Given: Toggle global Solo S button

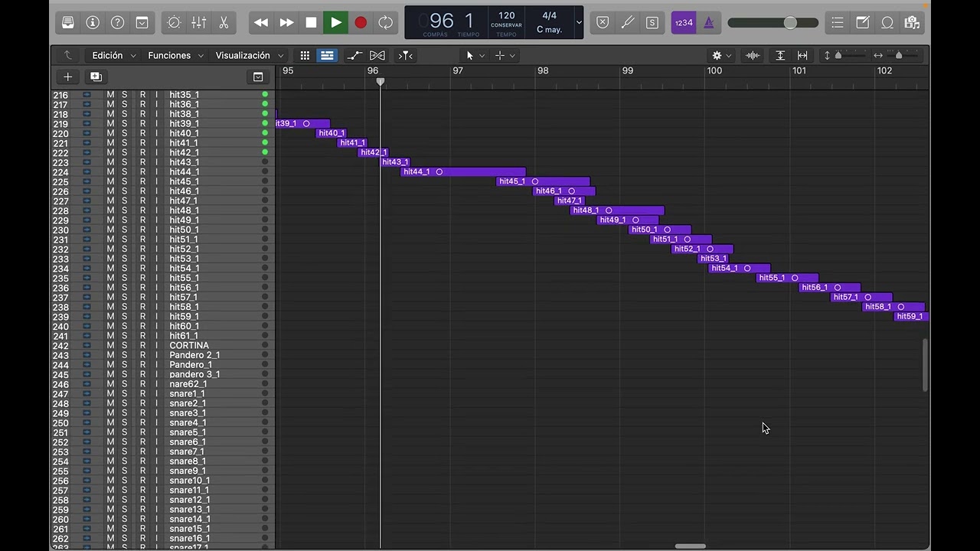Looking at the screenshot, I should pyautogui.click(x=652, y=23).
